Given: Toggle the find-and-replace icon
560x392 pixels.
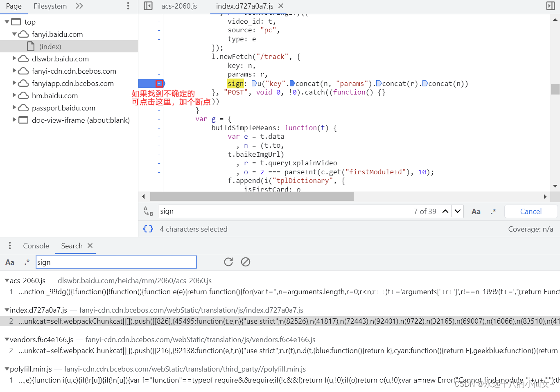Looking at the screenshot, I should pyautogui.click(x=148, y=211).
